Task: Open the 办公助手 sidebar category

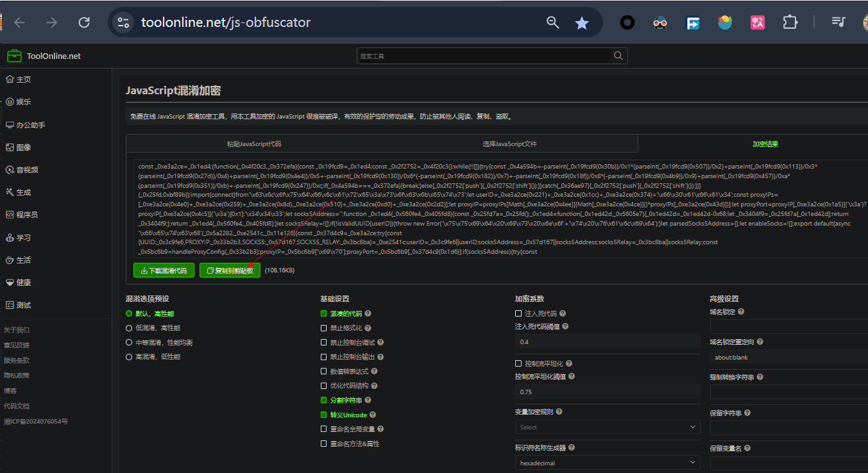Action: (x=26, y=125)
